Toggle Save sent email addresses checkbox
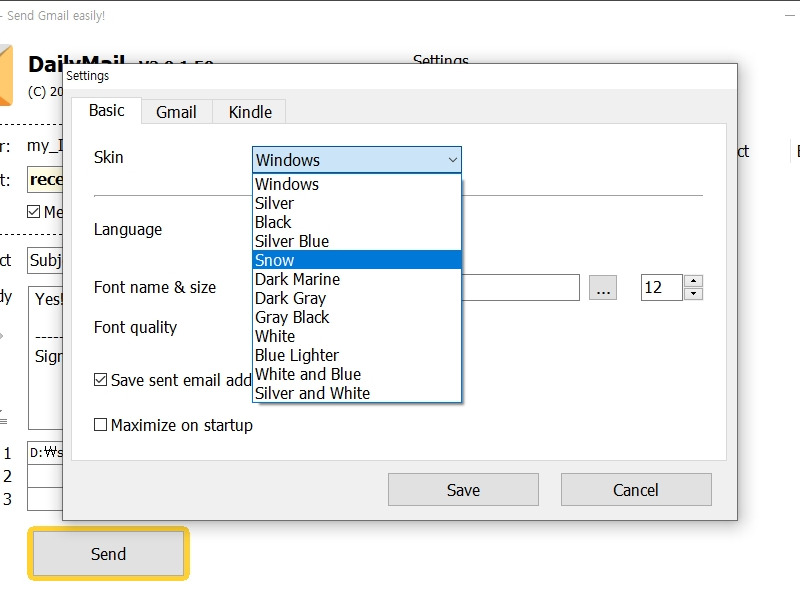The image size is (800, 596). click(101, 380)
